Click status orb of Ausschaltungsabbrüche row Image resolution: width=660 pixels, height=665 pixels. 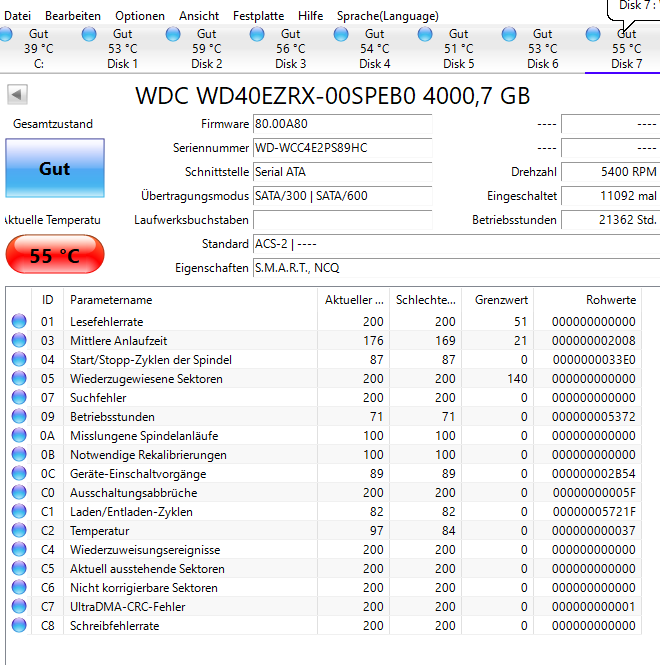tap(19, 492)
